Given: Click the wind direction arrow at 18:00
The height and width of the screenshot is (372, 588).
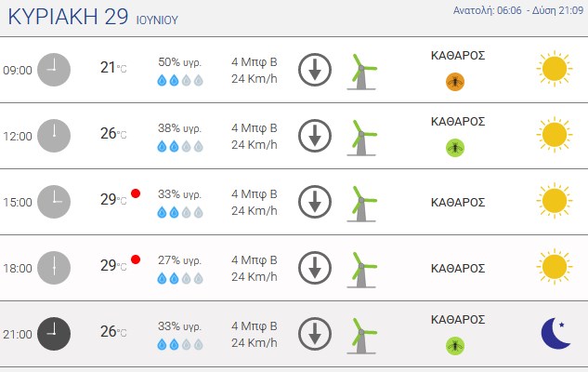Looking at the screenshot, I should pyautogui.click(x=315, y=268).
